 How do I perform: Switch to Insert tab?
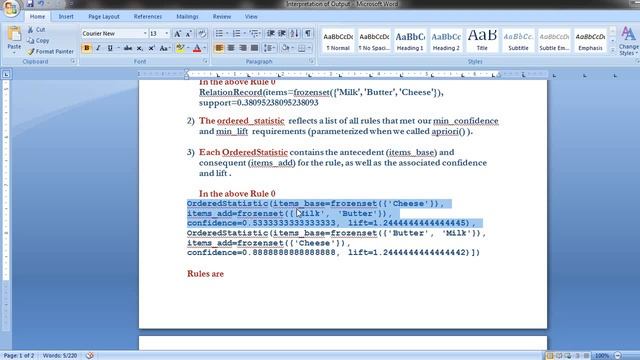(x=66, y=17)
